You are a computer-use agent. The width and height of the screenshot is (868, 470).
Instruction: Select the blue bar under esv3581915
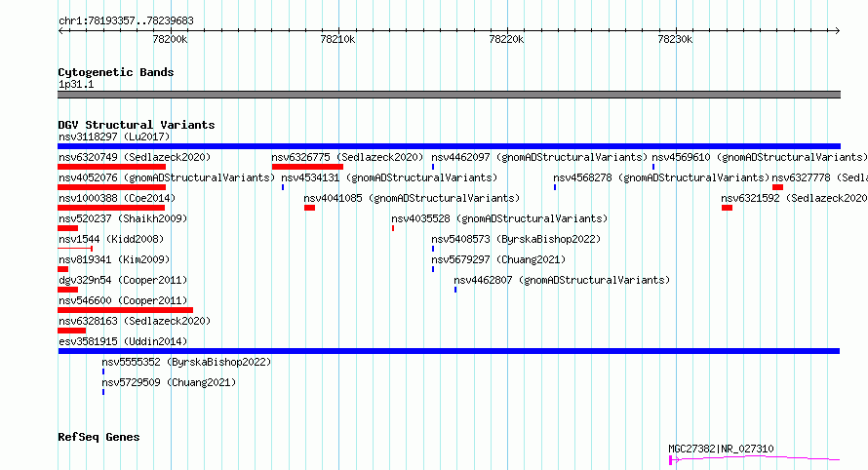click(449, 351)
